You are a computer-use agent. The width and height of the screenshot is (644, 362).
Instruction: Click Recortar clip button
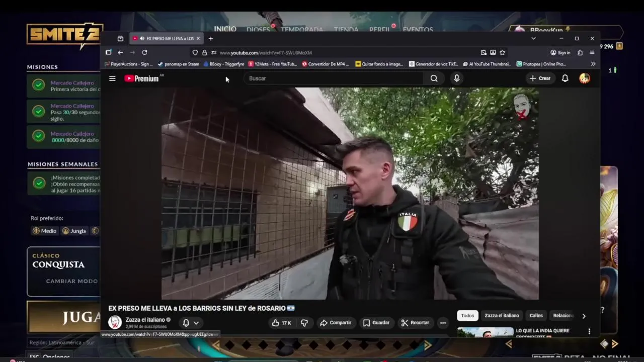415,323
